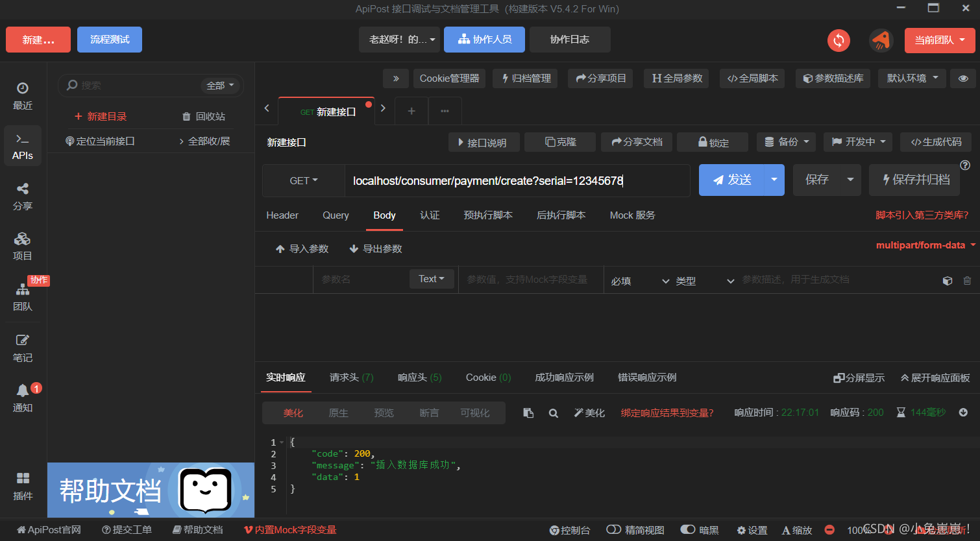Toggle 精简视图 simplified view switch
Screen dimensions: 980x541
[635, 530]
